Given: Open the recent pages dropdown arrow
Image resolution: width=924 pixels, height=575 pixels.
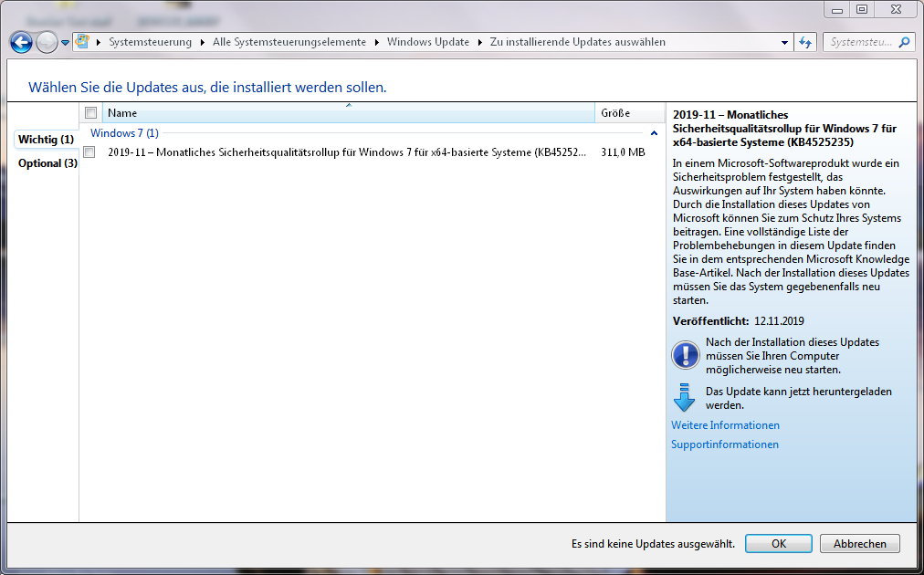Looking at the screenshot, I should pos(65,42).
